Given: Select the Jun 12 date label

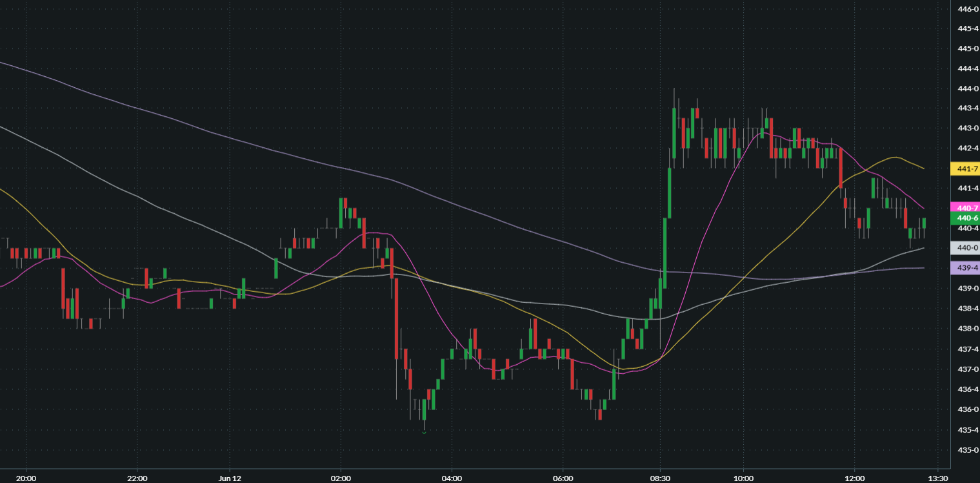Looking at the screenshot, I should 230,478.
